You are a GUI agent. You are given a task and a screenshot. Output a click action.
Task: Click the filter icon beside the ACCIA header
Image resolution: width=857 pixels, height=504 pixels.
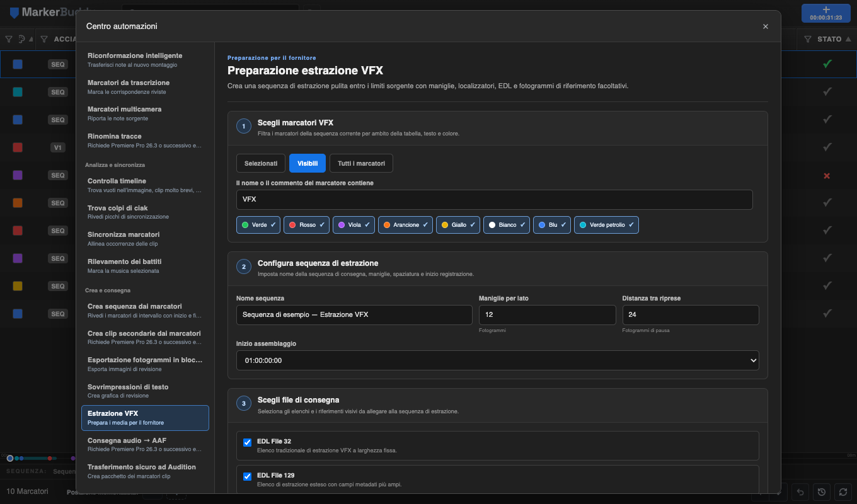[44, 39]
